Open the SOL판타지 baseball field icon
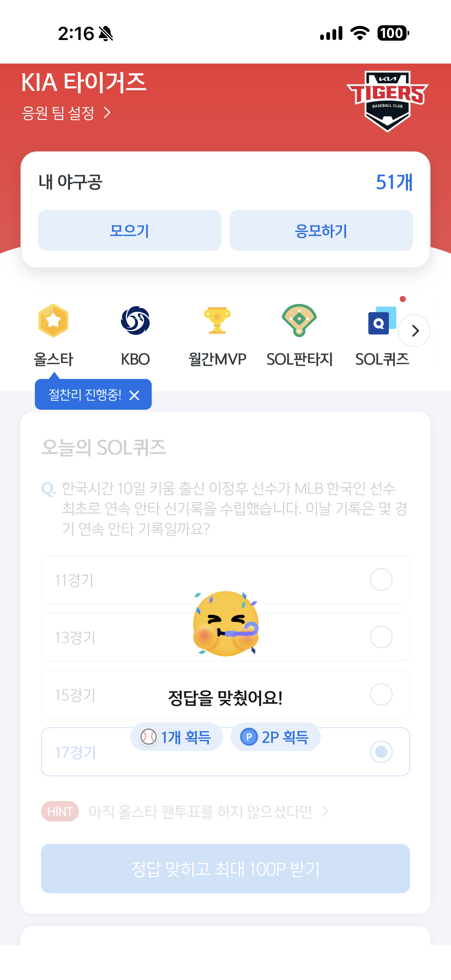Screen dimensions: 451x980 (299, 320)
